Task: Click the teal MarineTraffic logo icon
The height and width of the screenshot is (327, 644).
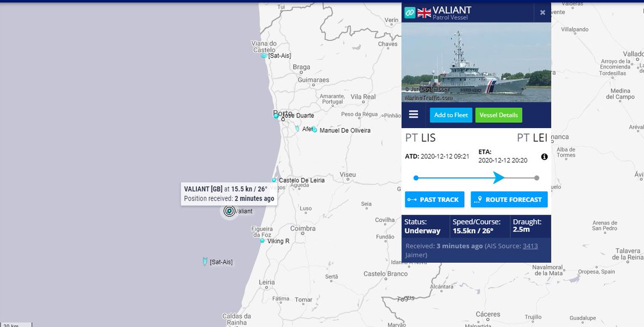Action: 411,11
